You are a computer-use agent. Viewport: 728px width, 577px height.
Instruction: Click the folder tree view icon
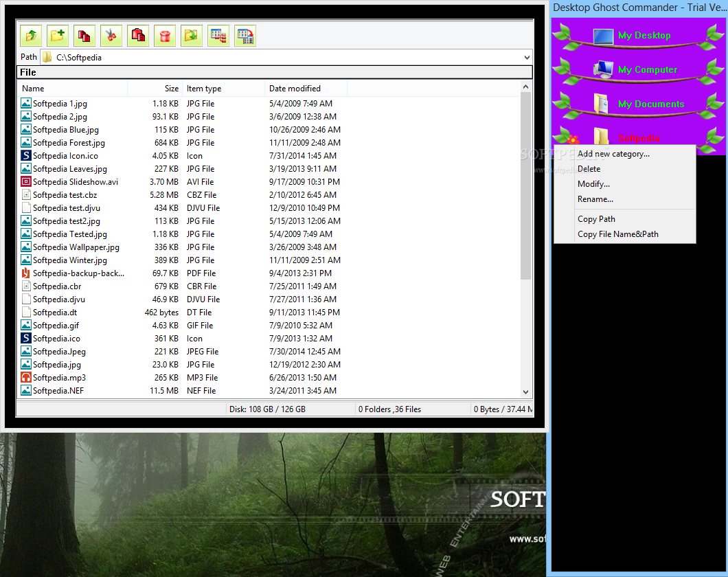218,36
